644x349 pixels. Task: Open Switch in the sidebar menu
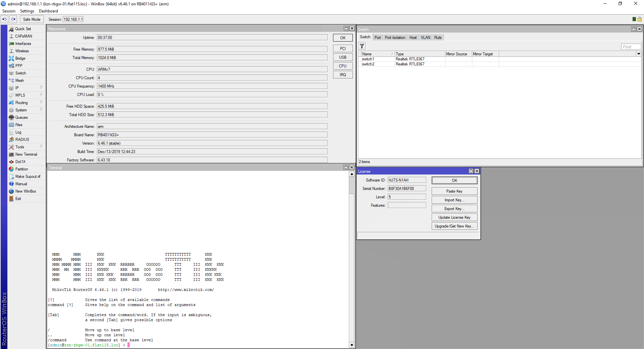(20, 73)
